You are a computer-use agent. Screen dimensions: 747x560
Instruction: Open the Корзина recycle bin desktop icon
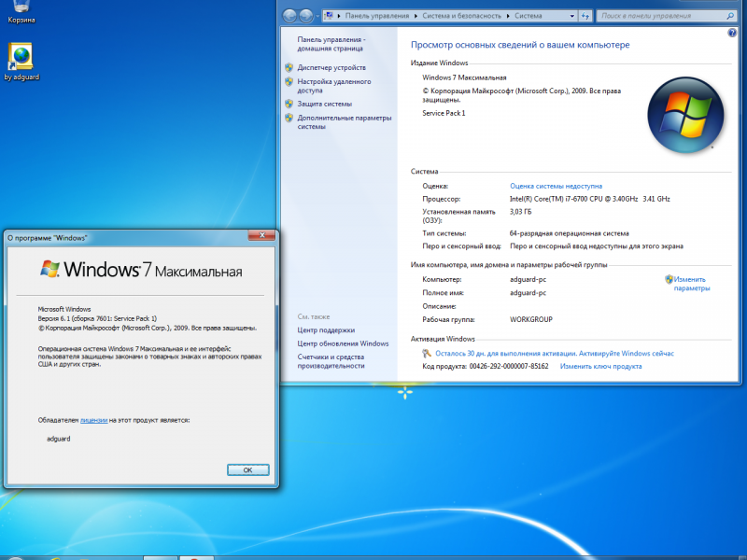point(21,11)
